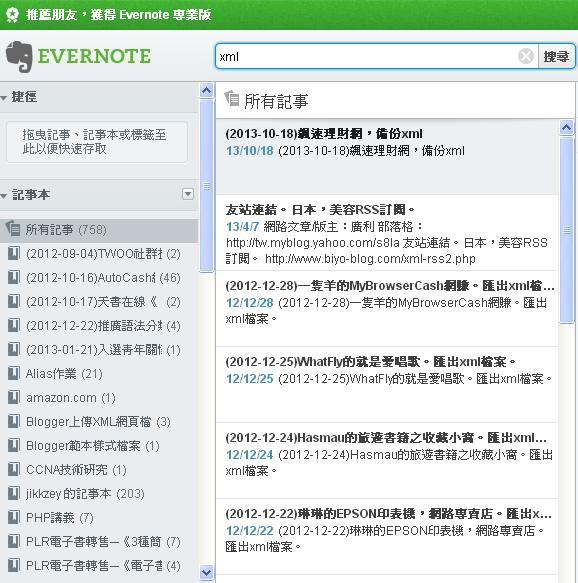Click the 13/10/18 date on first note
The height and width of the screenshot is (583, 578).
[250, 151]
